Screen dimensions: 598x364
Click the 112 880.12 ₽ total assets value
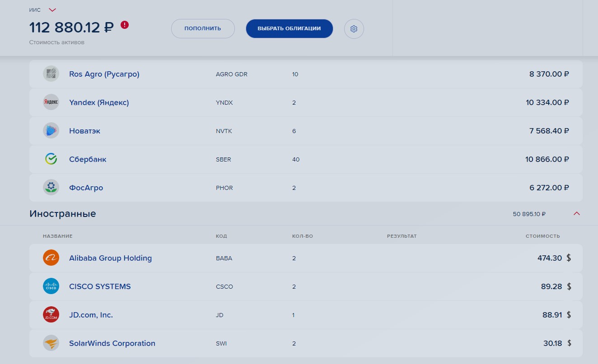71,28
